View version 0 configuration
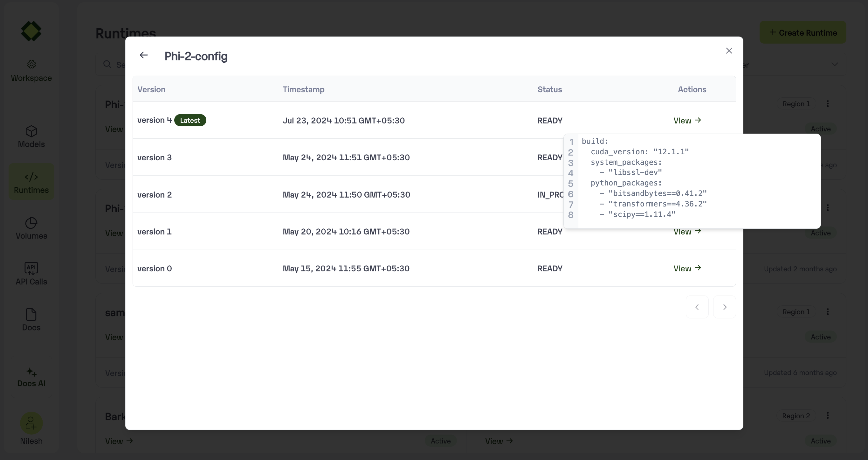 [687, 268]
